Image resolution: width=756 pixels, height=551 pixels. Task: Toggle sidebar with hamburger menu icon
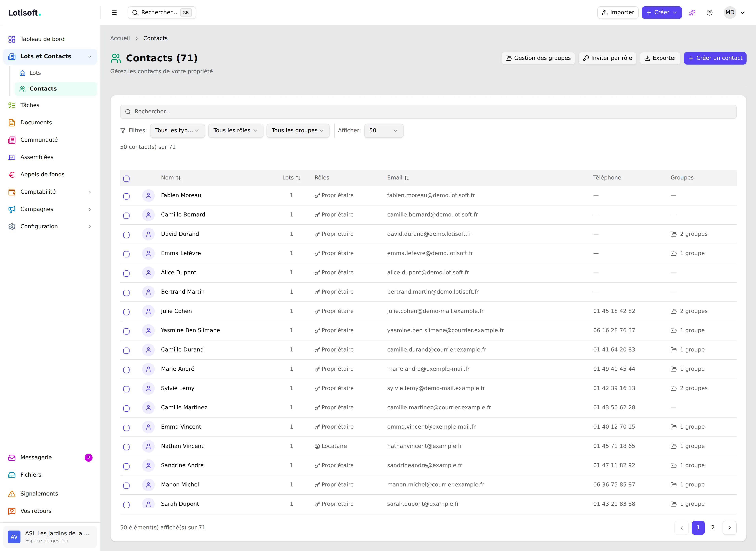point(114,13)
